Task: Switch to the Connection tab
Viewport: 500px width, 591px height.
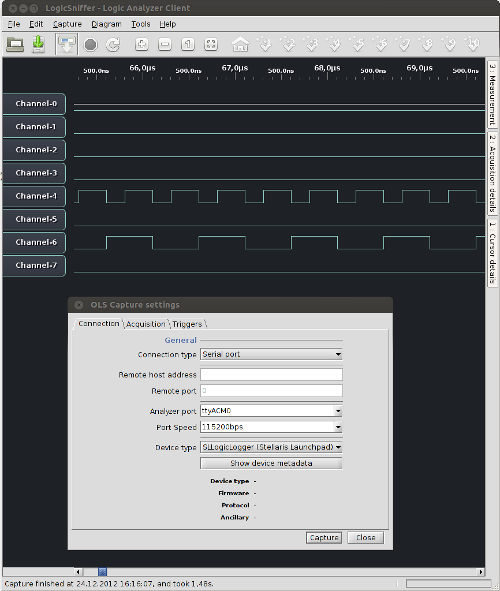Action: (99, 324)
